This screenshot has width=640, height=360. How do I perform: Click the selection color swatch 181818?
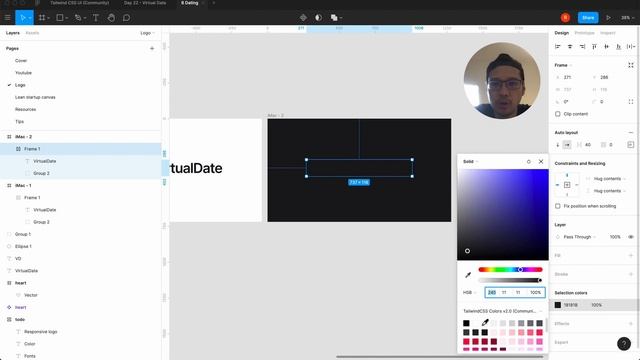click(558, 305)
